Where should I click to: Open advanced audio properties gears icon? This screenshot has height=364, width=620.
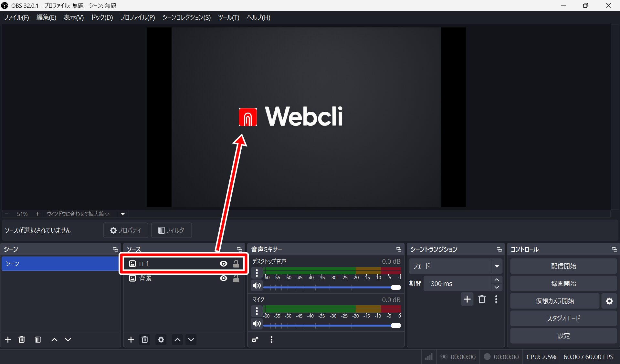[x=255, y=339]
